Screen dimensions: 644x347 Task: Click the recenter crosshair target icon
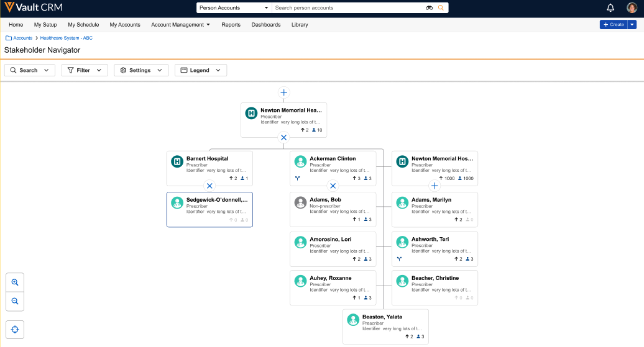click(x=15, y=329)
